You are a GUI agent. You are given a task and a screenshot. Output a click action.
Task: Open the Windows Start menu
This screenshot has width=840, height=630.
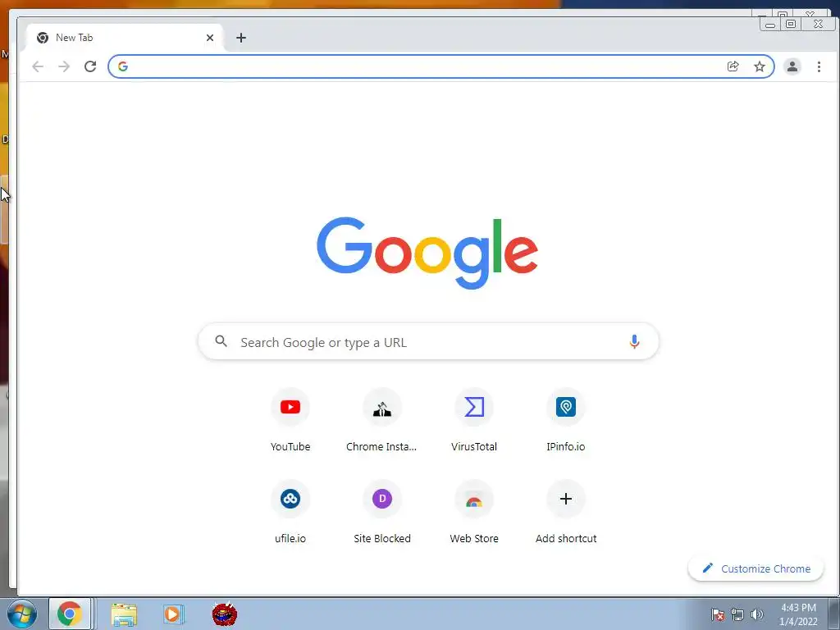coord(22,614)
